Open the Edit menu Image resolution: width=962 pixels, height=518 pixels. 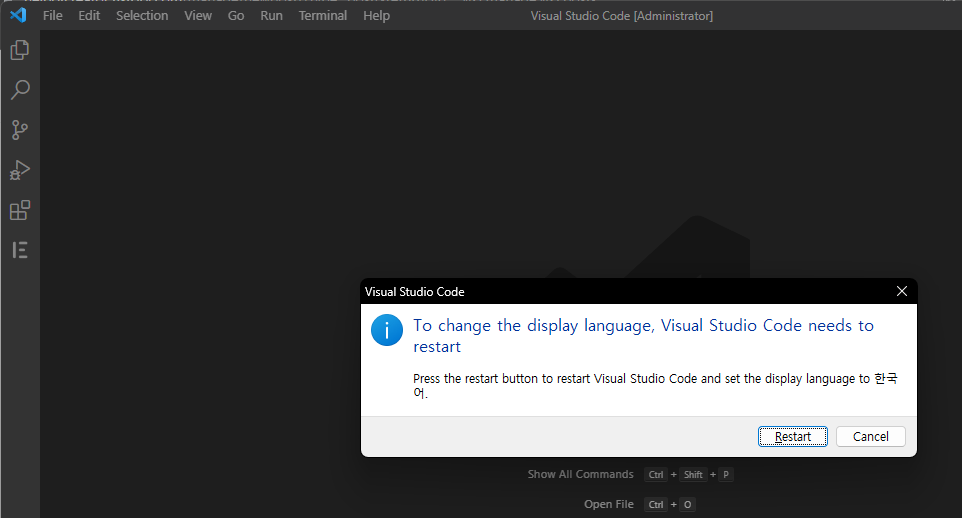click(x=89, y=15)
